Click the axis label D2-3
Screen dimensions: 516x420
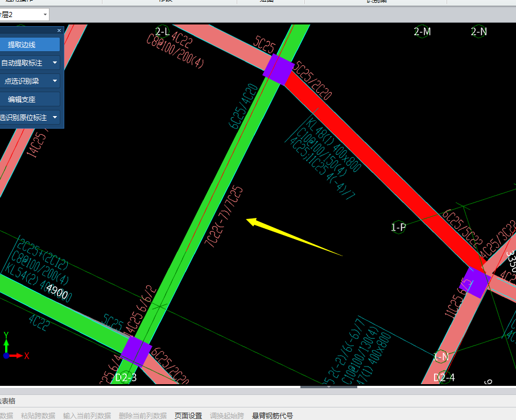click(x=126, y=377)
